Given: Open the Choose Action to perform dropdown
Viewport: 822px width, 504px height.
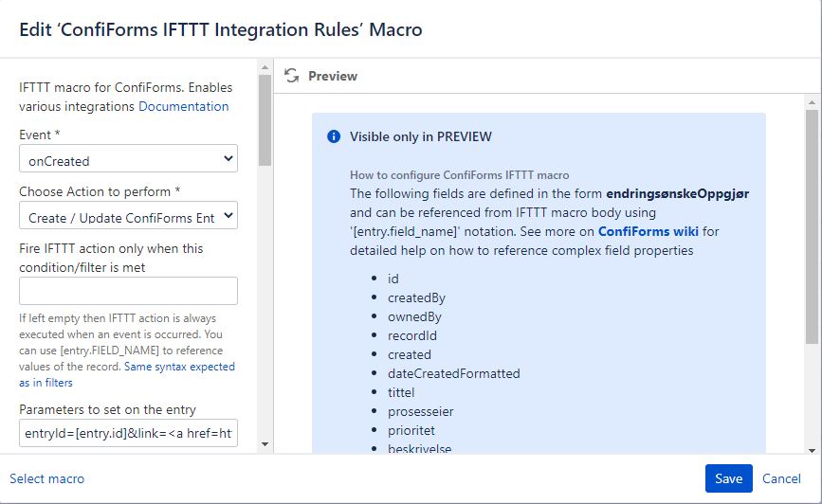Looking at the screenshot, I should click(x=128, y=215).
